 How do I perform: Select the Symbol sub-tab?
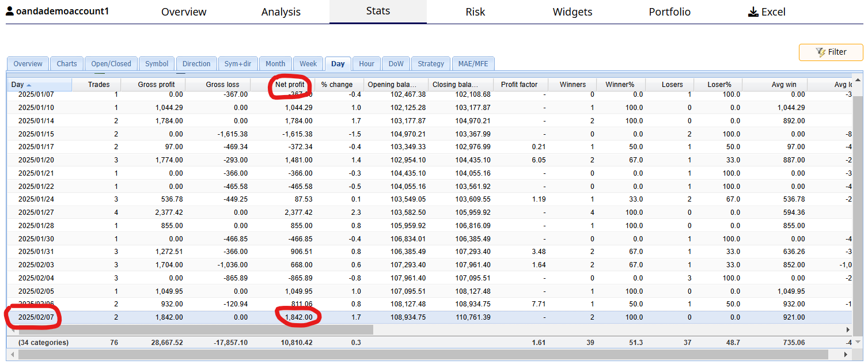pos(157,64)
